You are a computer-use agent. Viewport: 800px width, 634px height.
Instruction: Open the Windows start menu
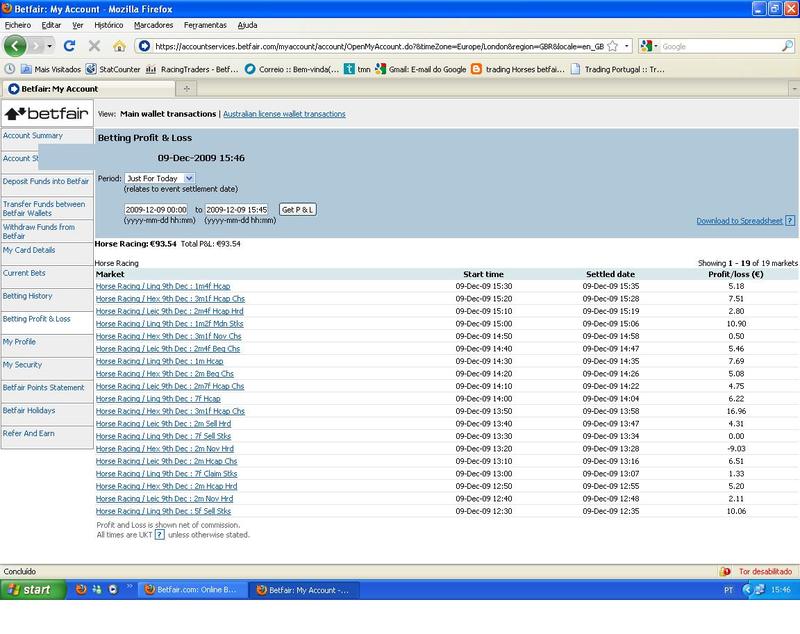tap(34, 590)
